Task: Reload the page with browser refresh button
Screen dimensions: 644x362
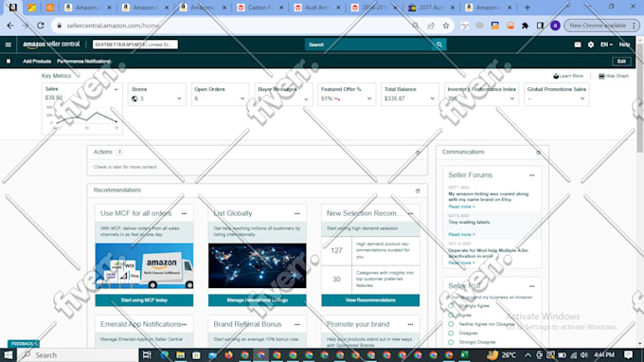Action: 40,26
